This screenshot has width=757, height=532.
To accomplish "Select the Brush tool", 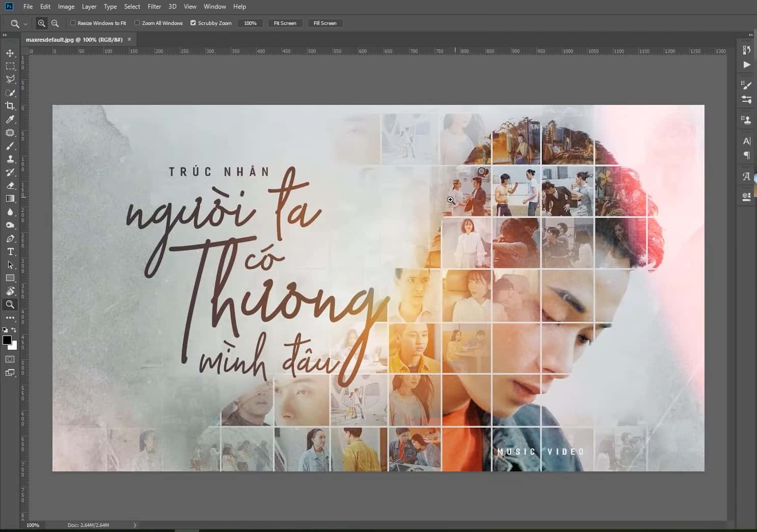I will [x=10, y=146].
